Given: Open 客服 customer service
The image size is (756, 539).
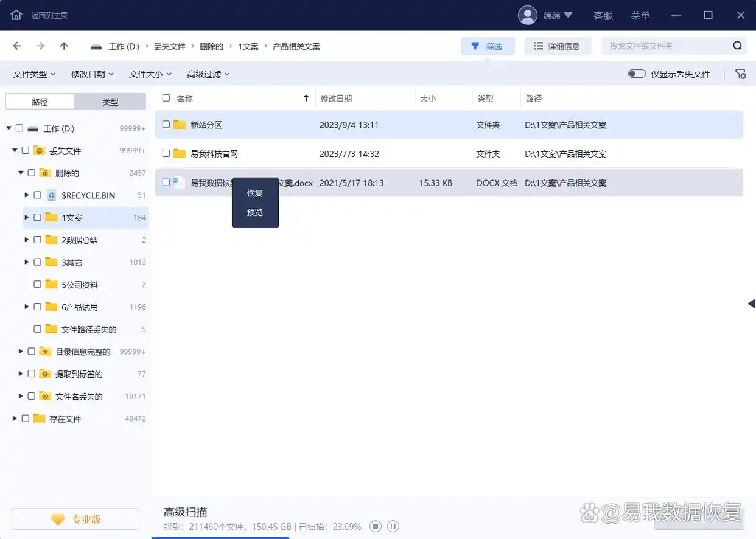Looking at the screenshot, I should [x=603, y=15].
